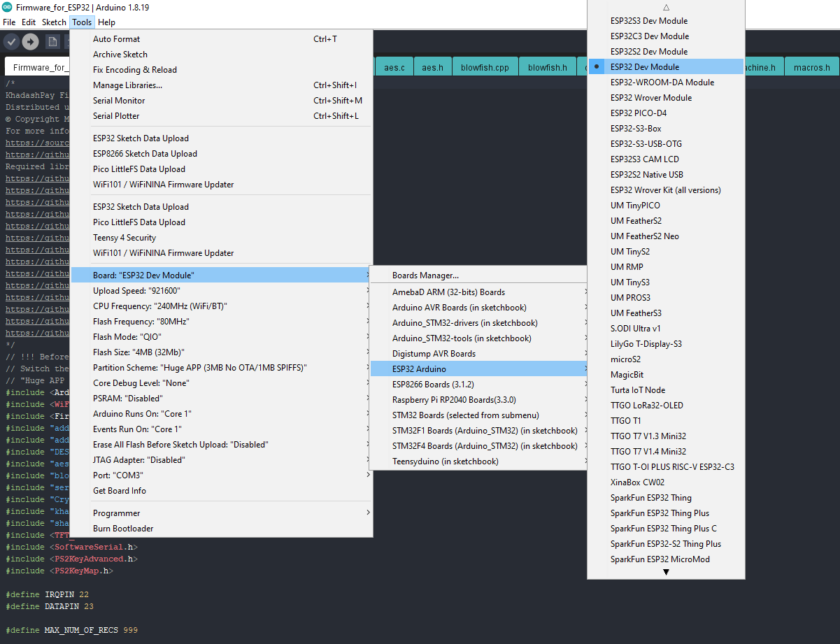Viewport: 840px width, 644px height.
Task: Expand ESP32 Arduino boards submenu
Action: coord(478,369)
